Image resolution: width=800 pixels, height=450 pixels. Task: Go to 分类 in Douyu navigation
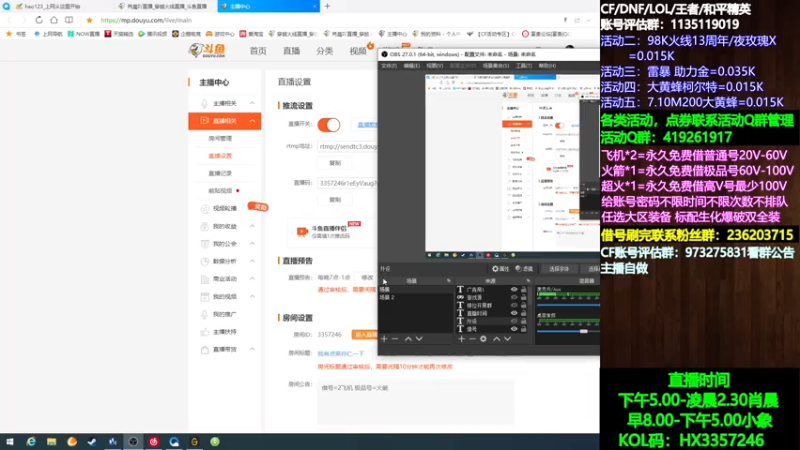click(324, 51)
